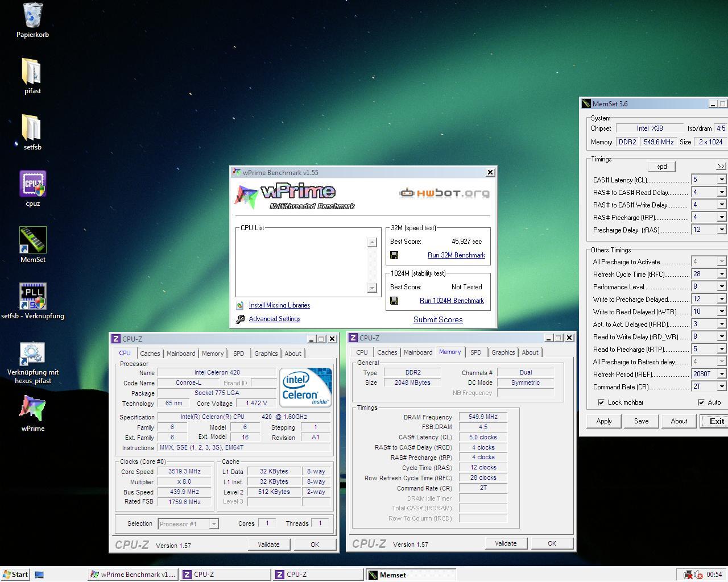Switch to Graphics tab in right CPU-Z window
This screenshot has width=728, height=582.
pyautogui.click(x=503, y=352)
